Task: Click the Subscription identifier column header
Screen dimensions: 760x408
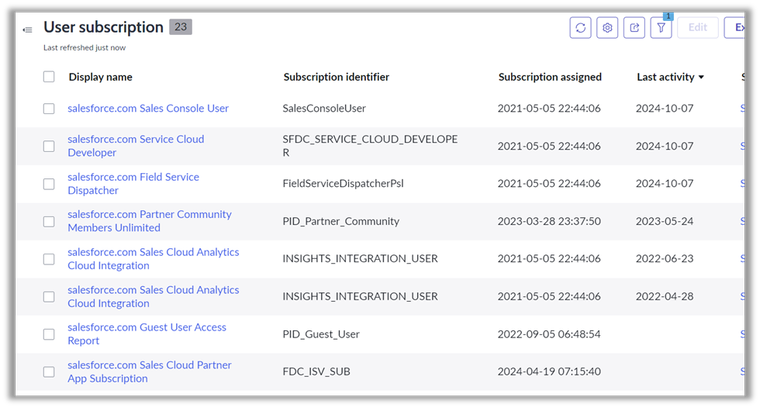Action: pyautogui.click(x=336, y=77)
